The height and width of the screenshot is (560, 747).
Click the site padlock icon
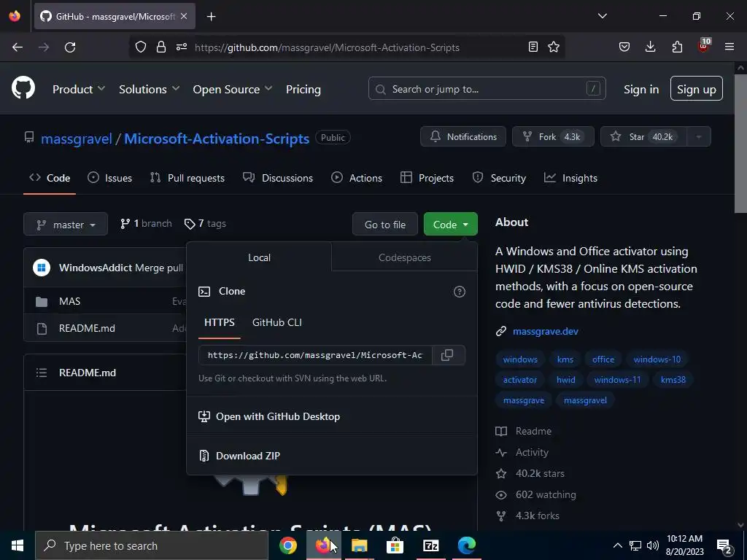161,47
